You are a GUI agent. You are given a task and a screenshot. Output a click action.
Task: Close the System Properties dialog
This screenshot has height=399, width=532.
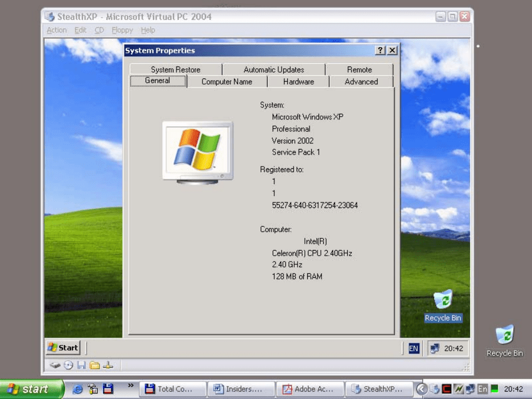[x=392, y=51]
